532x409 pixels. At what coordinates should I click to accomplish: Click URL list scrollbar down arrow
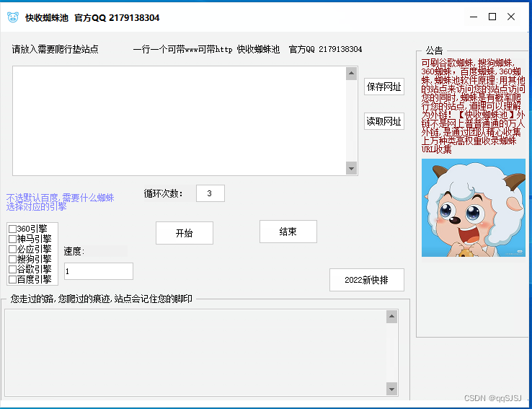352,168
